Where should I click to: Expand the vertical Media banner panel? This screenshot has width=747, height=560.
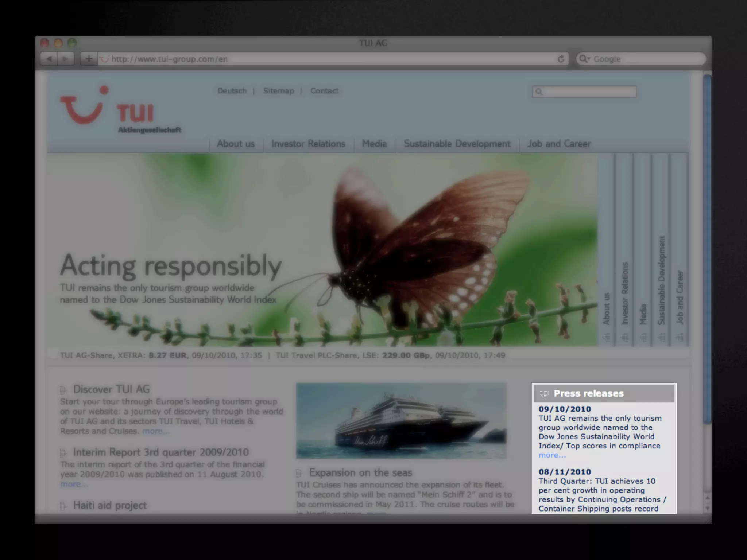point(643,250)
